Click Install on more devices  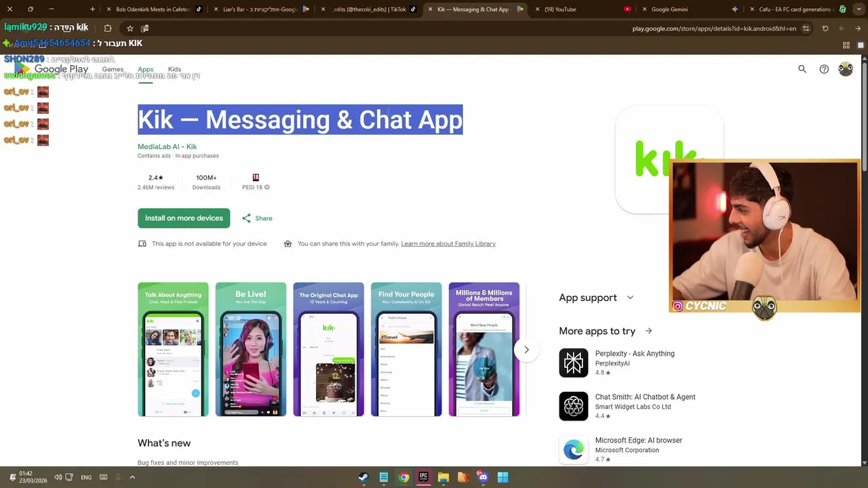pyautogui.click(x=184, y=218)
